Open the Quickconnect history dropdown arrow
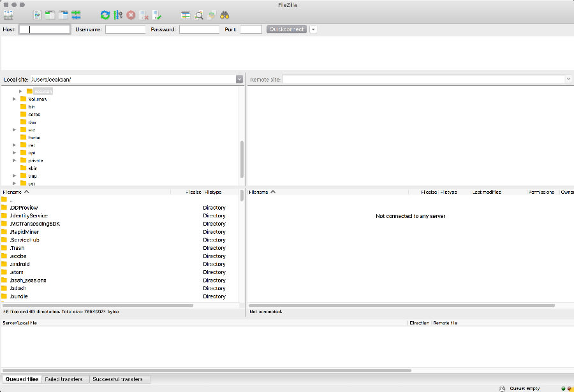Image resolution: width=574 pixels, height=392 pixels. click(313, 29)
